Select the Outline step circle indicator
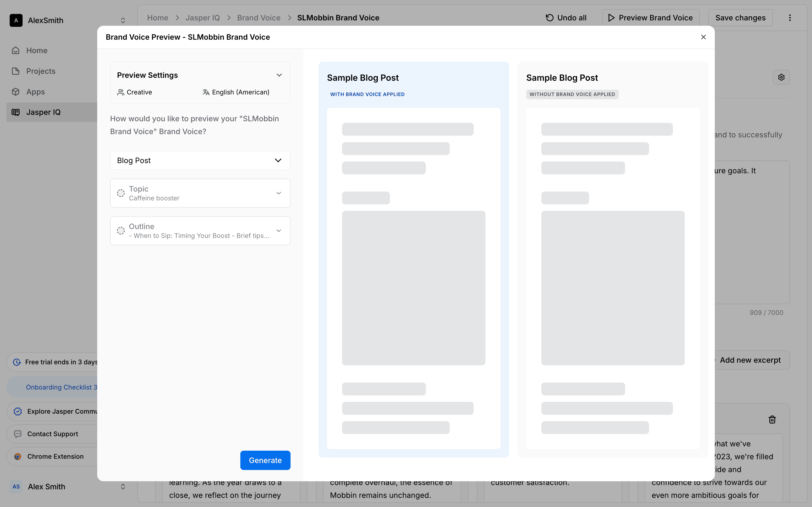This screenshot has width=812, height=507. pos(121,231)
